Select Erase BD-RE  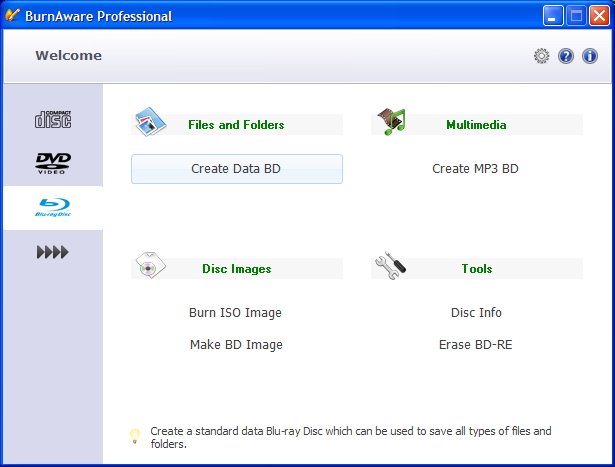475,345
